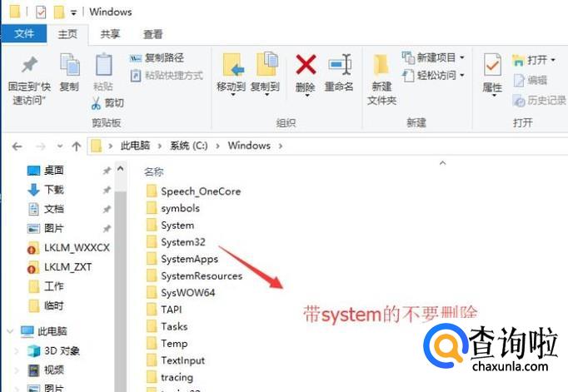Click the Pin to Quick access icon
Image resolution: width=568 pixels, height=392 pixels.
[29, 64]
